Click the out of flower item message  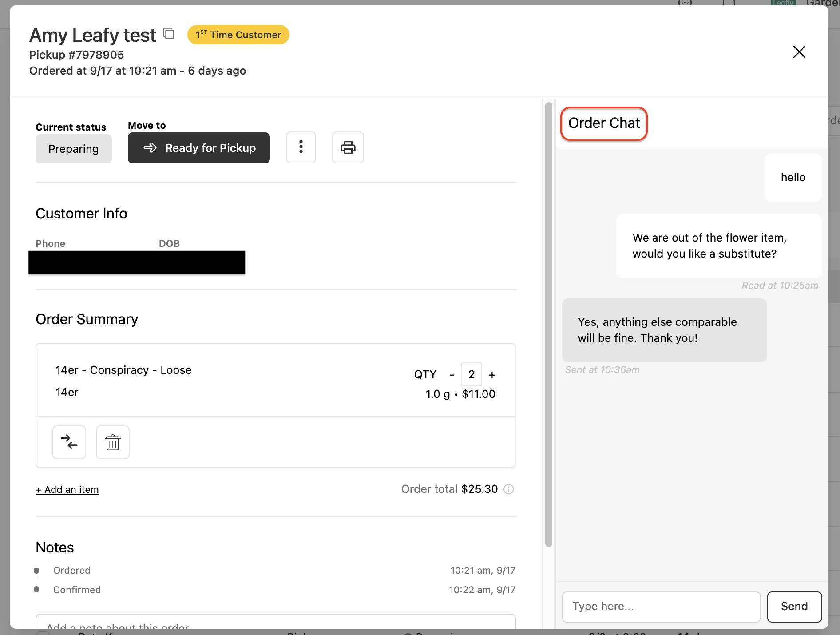[719, 246]
